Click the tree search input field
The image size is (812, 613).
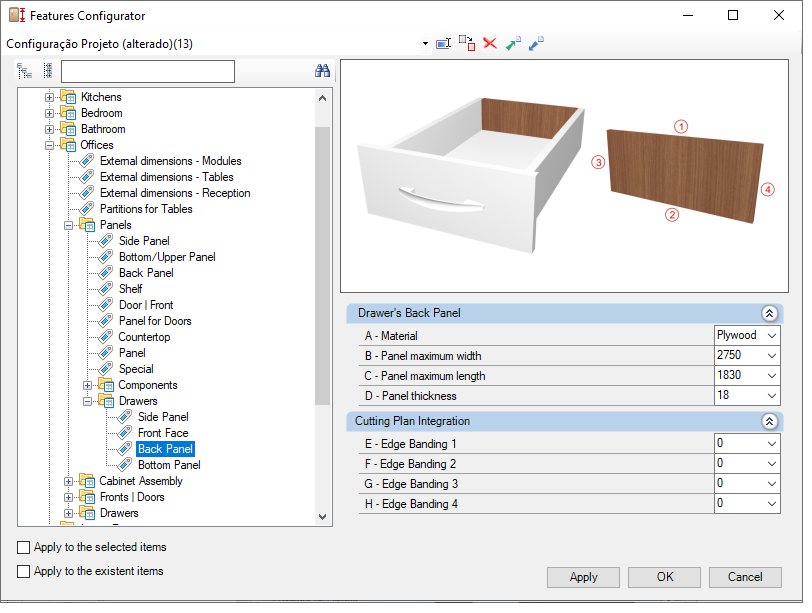pyautogui.click(x=148, y=71)
